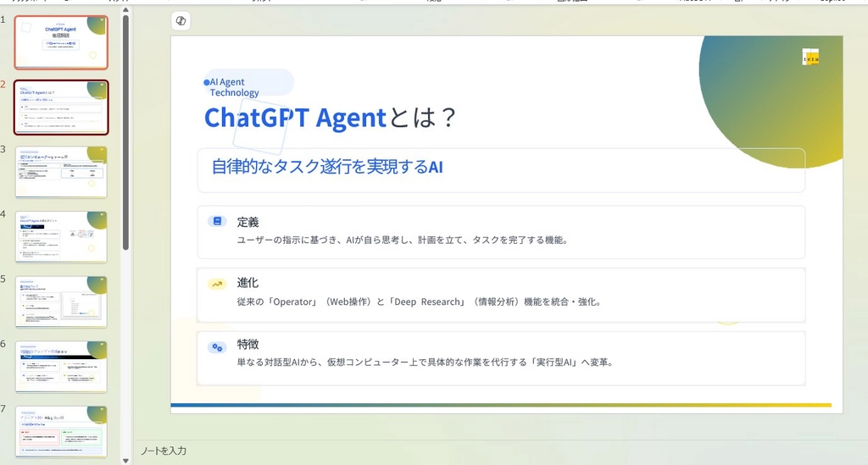Click the 自律的なタスク遂行を実現するAI subtitle box
868x465 pixels.
pos(500,169)
